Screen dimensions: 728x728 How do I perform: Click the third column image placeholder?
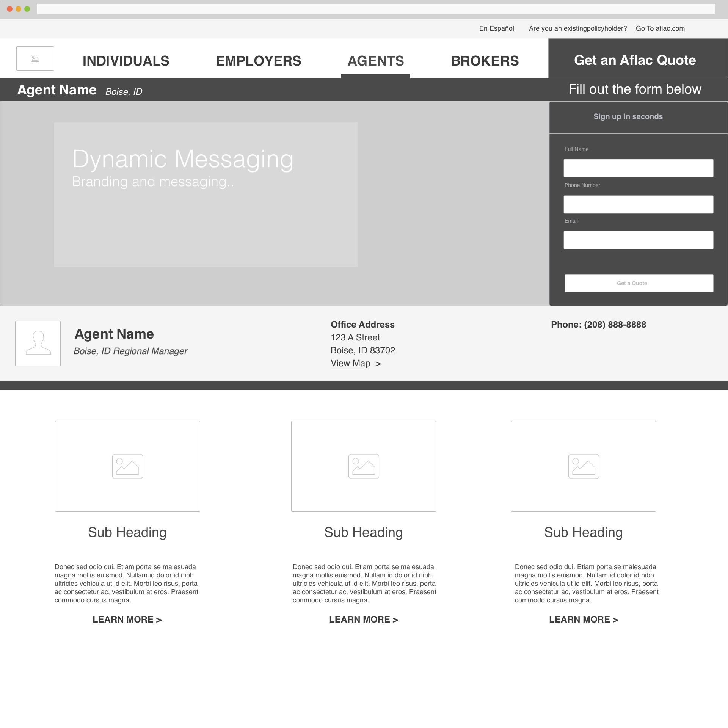point(584,466)
